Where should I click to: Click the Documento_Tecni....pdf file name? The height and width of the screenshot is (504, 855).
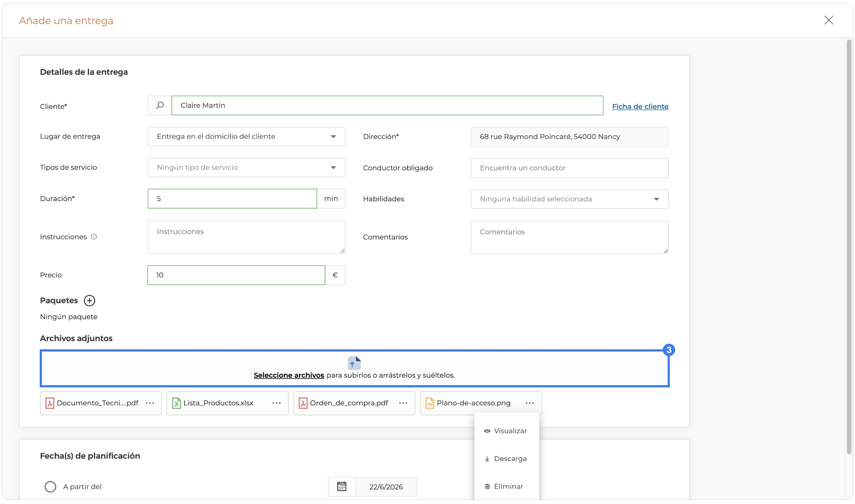(x=98, y=403)
